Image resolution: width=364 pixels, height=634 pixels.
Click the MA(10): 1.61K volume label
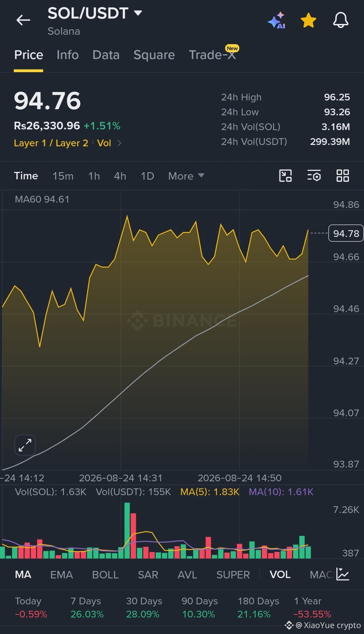[281, 492]
